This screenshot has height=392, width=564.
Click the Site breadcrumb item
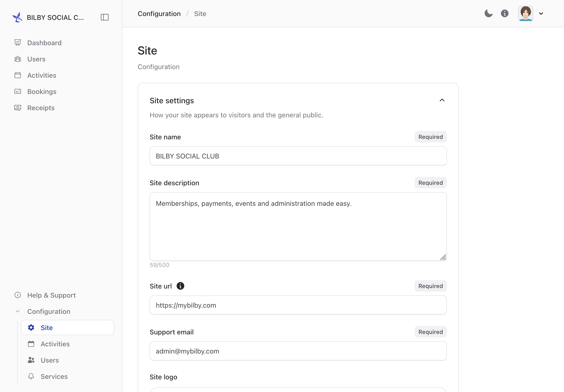(200, 14)
